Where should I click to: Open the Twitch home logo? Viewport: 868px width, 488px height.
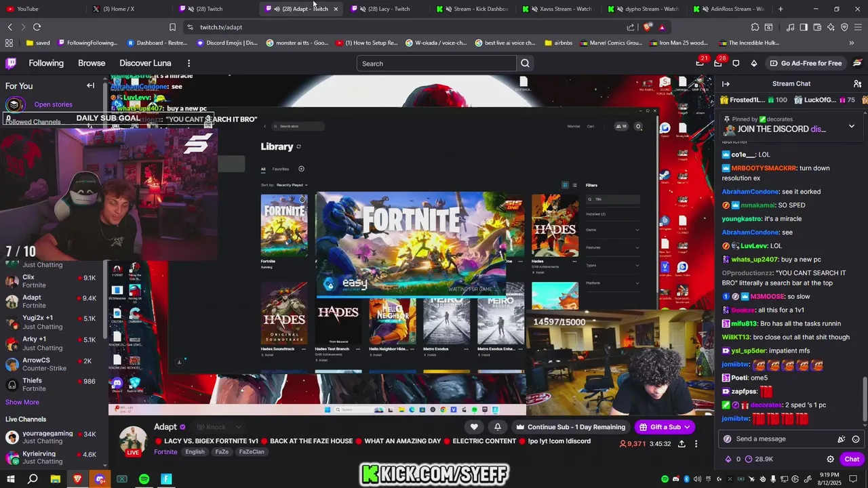(x=11, y=63)
